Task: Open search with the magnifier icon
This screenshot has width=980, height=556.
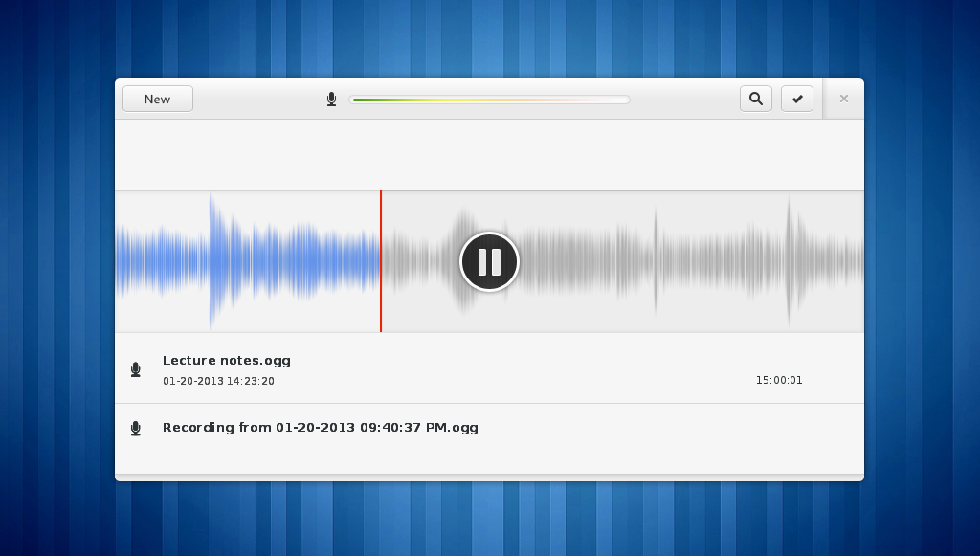Action: pyautogui.click(x=756, y=99)
